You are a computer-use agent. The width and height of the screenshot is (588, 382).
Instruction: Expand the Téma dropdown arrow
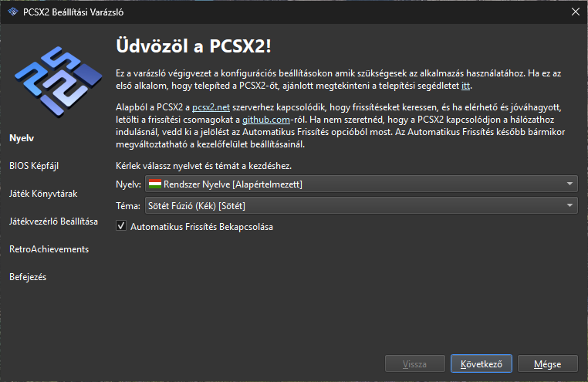coord(569,205)
